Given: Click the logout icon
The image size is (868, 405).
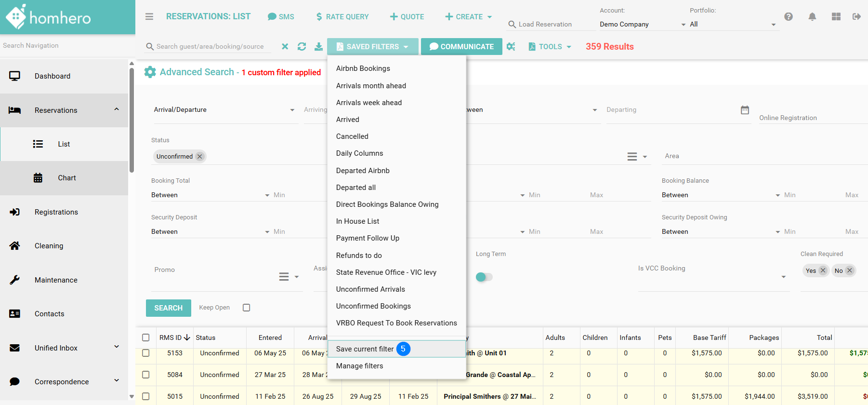Looking at the screenshot, I should pyautogui.click(x=856, y=17).
